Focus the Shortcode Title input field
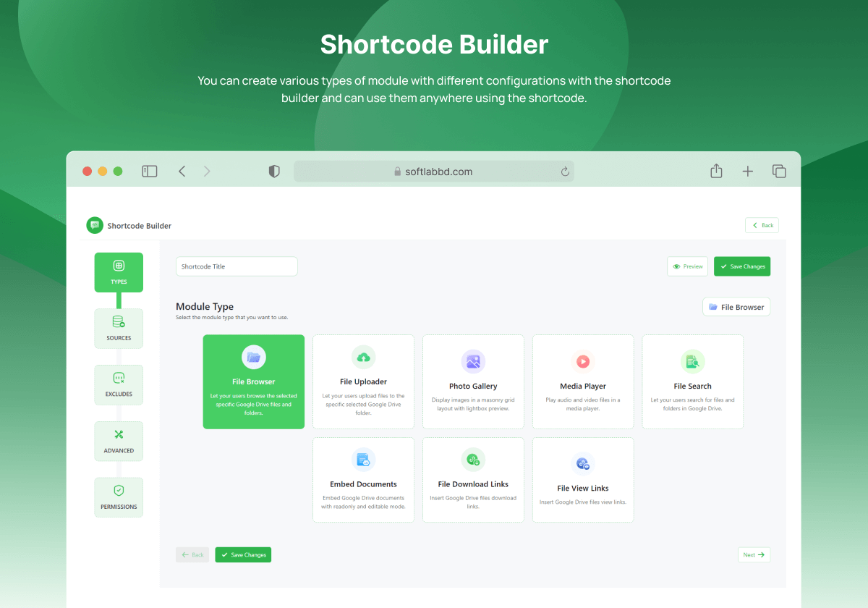The height and width of the screenshot is (608, 868). (237, 266)
